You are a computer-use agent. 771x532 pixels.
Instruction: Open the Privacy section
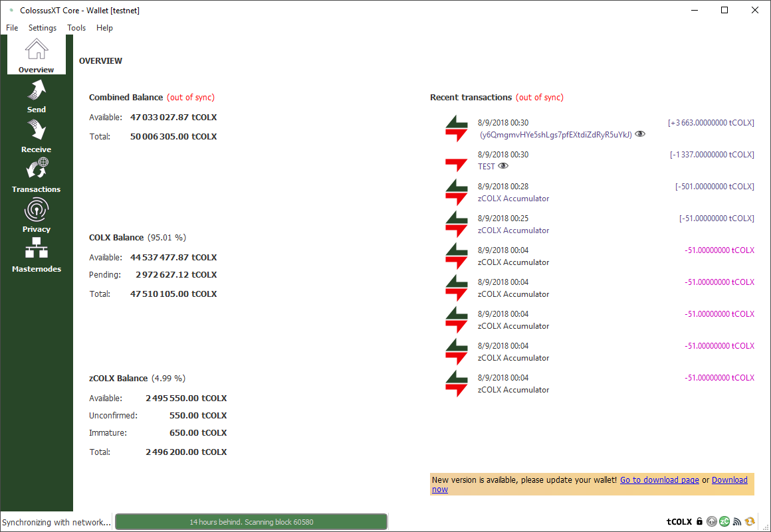tap(37, 216)
